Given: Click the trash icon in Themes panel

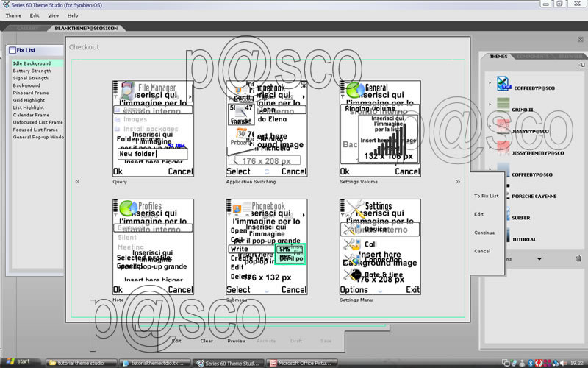Looking at the screenshot, I should (578, 258).
